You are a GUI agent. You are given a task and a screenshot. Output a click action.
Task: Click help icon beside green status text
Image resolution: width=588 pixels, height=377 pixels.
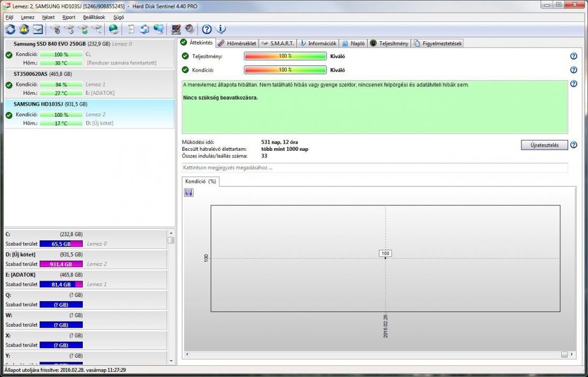[574, 84]
